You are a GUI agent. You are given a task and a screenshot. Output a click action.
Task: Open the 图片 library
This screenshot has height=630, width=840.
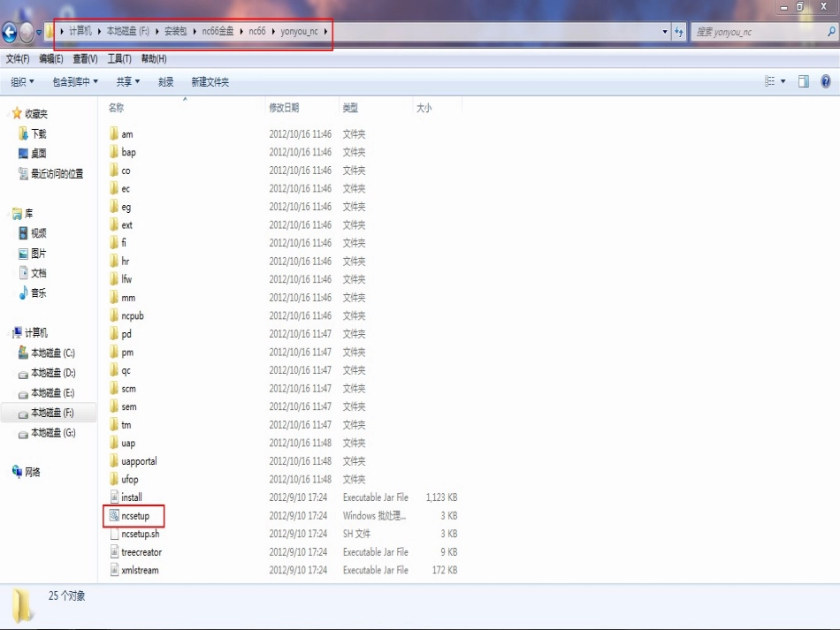pyautogui.click(x=39, y=254)
